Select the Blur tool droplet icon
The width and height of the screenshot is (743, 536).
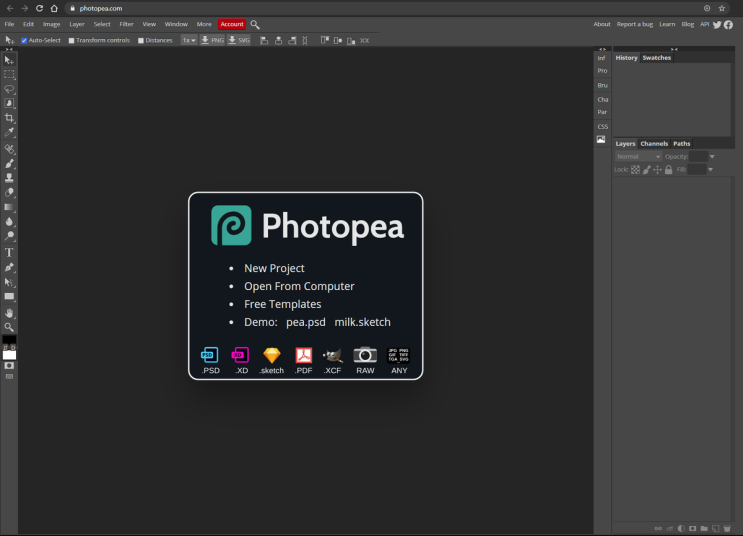[9, 221]
